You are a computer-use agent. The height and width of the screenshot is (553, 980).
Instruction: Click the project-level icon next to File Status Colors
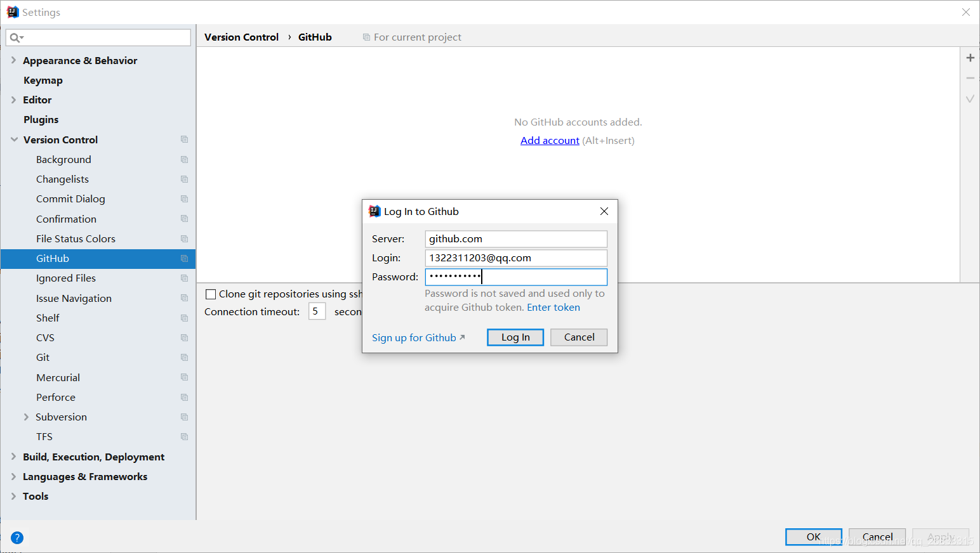pos(184,238)
